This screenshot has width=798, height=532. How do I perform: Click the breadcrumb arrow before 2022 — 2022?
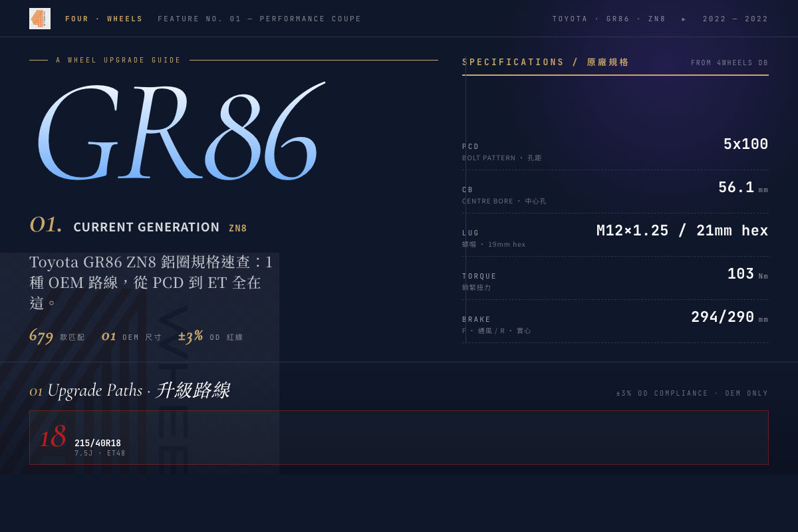point(684,19)
